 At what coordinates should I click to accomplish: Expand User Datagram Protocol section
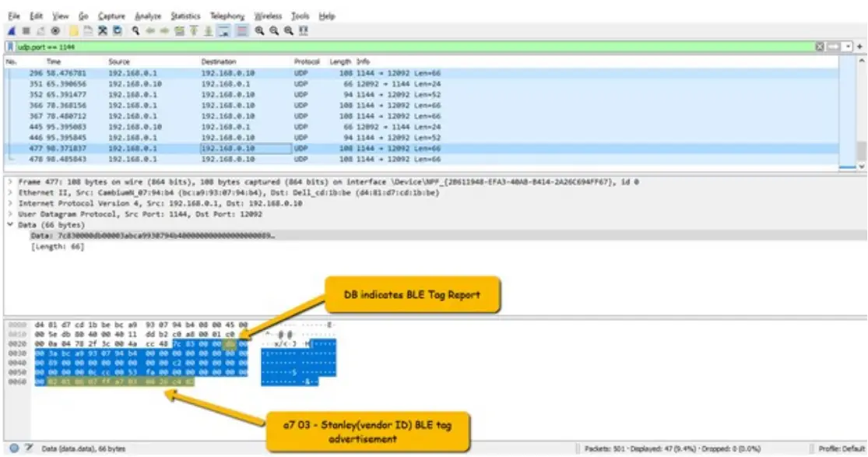tap(10, 214)
